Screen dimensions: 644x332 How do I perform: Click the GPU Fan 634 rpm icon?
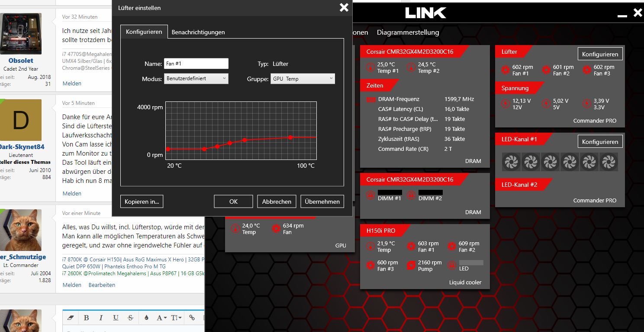tap(276, 229)
